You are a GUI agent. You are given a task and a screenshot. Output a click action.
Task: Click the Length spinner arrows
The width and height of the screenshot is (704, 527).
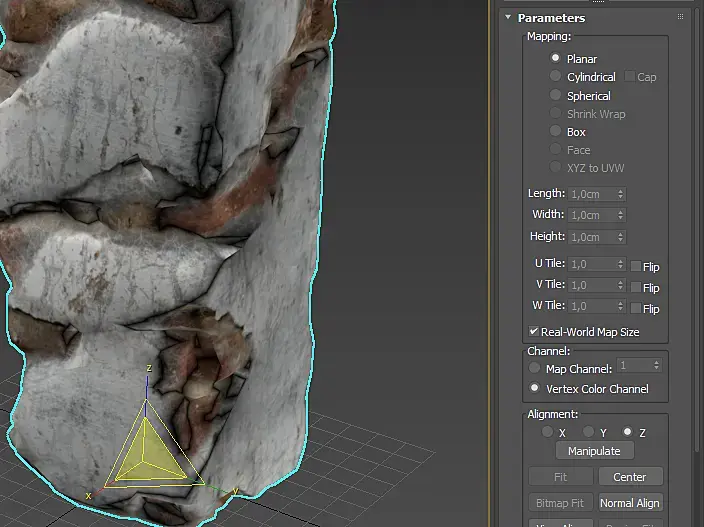[x=621, y=194]
